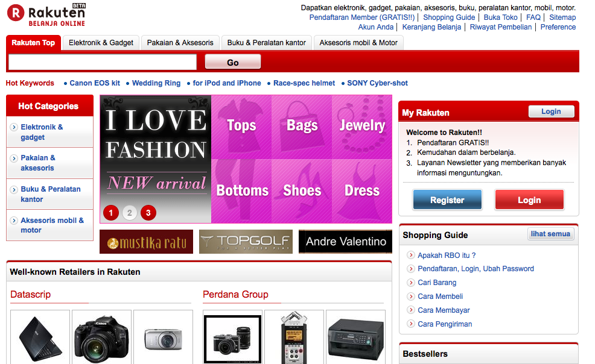
Task: Click the arrow icon beside Cari Barang
Action: click(x=410, y=283)
